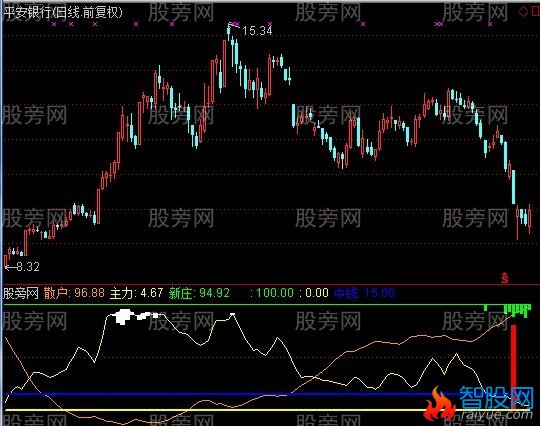This screenshot has height=426, width=540.
Task: Click the red S signal marker
Action: tap(505, 278)
